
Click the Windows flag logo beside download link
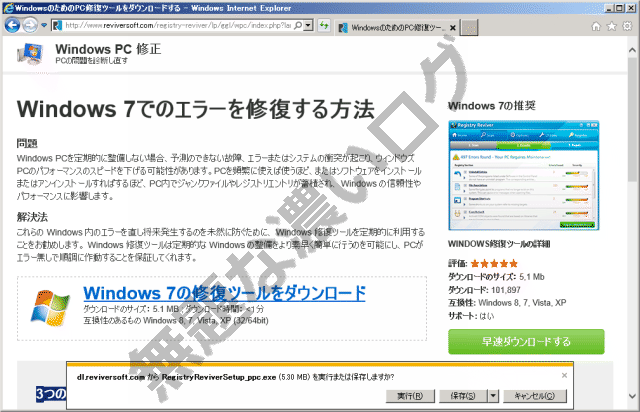point(50,308)
